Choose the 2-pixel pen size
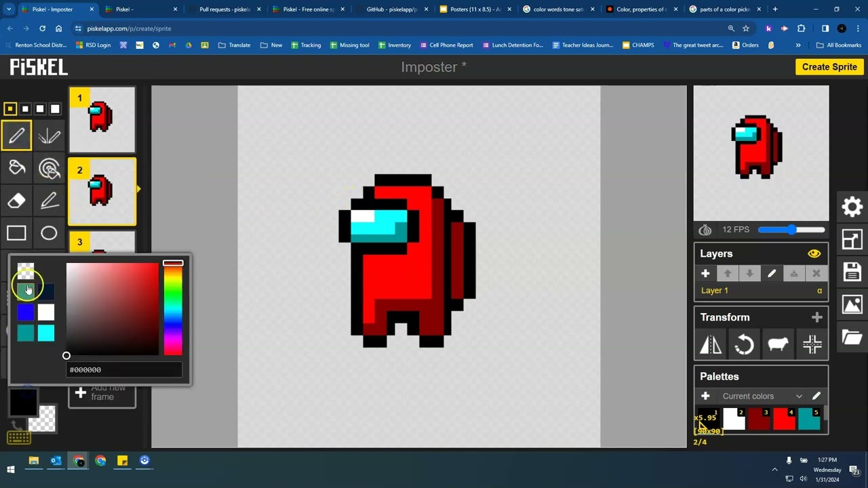Viewport: 868px width, 488px height. click(x=25, y=108)
